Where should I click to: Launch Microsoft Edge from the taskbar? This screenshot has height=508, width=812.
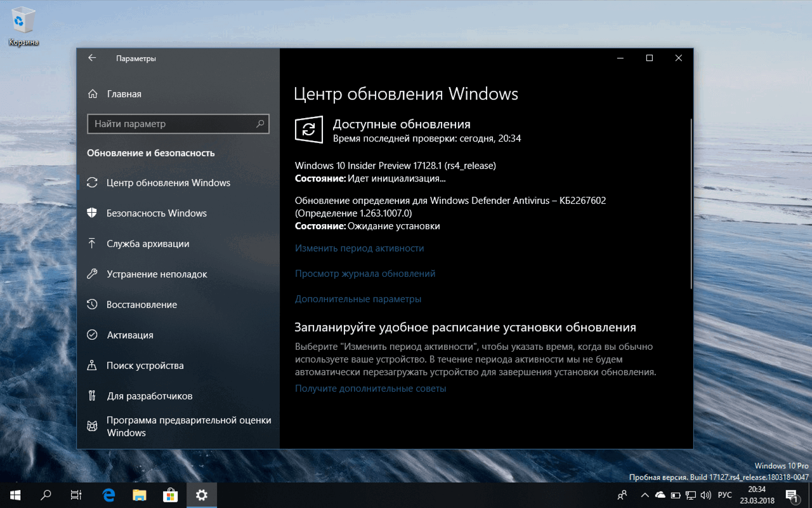(109, 495)
